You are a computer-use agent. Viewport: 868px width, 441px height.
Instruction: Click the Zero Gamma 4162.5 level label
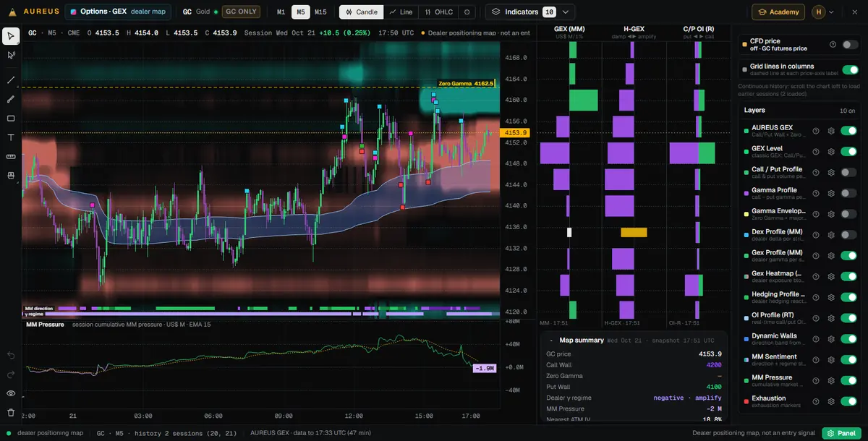pyautogui.click(x=466, y=84)
